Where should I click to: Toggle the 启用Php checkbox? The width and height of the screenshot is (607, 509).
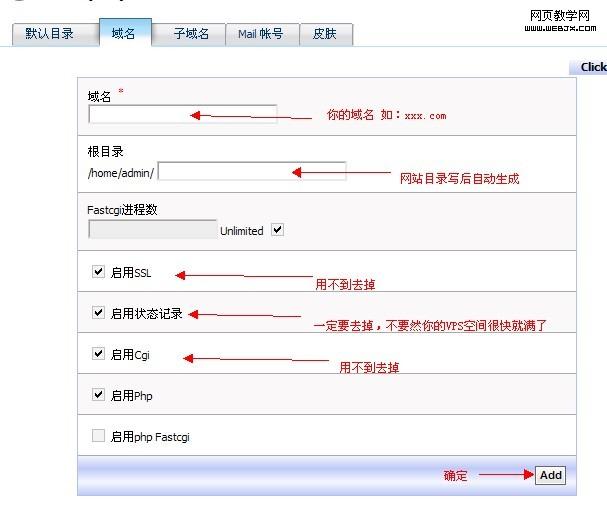pos(98,394)
